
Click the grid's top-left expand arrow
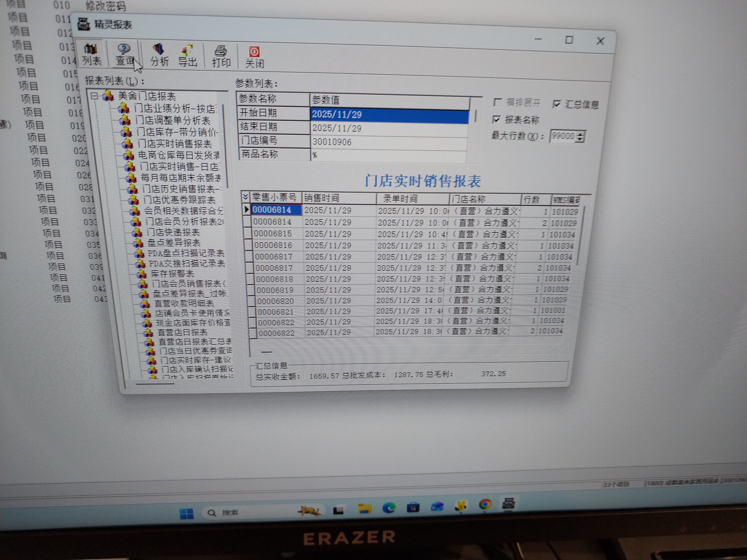[246, 197]
